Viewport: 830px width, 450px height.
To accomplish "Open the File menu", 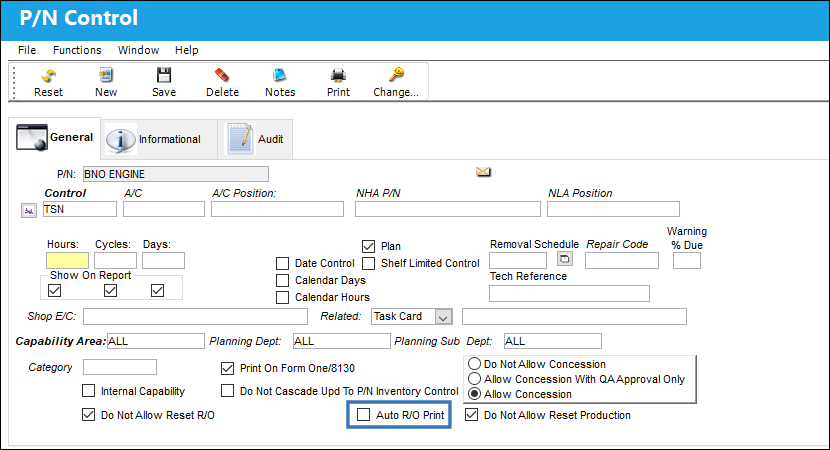I will pos(27,50).
